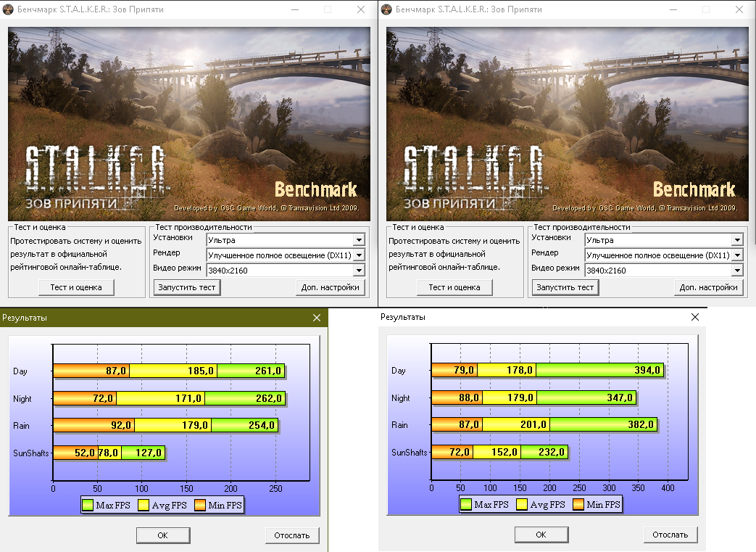Screen dimensions: 756x552
Task: Click SunShafts min value 52,0 in left chart
Action: pos(85,453)
